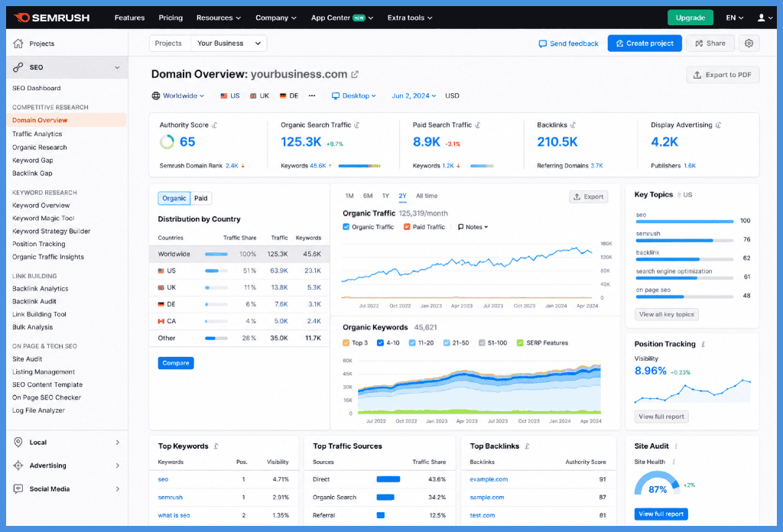The image size is (783, 532).
Task: Toggle the Top 3 keywords checkbox
Action: (x=346, y=343)
